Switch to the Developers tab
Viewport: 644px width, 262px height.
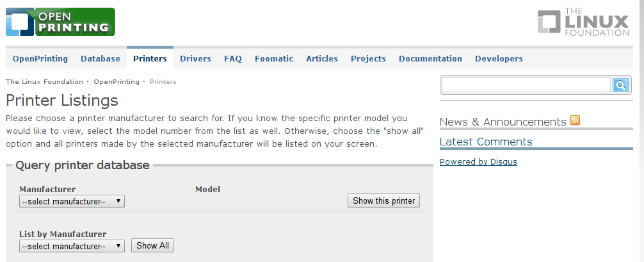coord(499,59)
